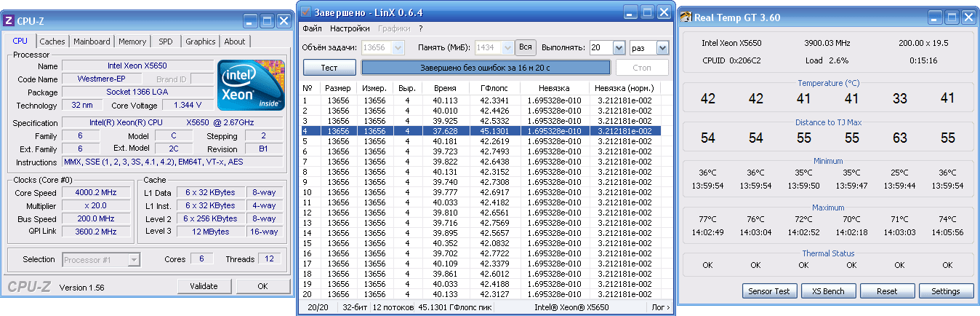Open Settings in Real Temp
This screenshot has height=316, width=980.
(x=946, y=291)
